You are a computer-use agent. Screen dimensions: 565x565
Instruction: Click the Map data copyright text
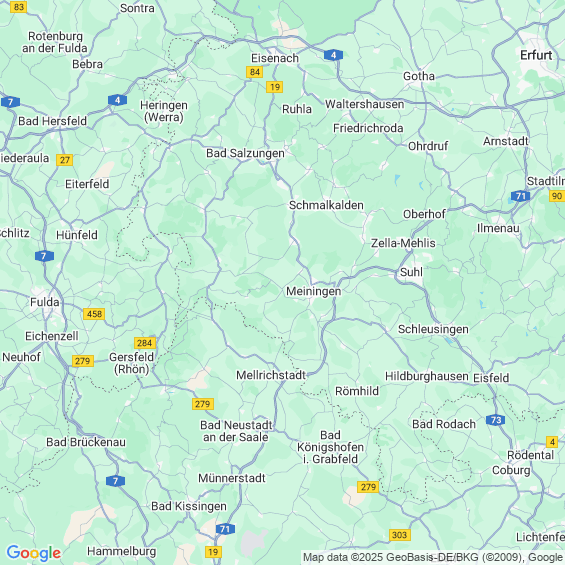[x=433, y=557]
